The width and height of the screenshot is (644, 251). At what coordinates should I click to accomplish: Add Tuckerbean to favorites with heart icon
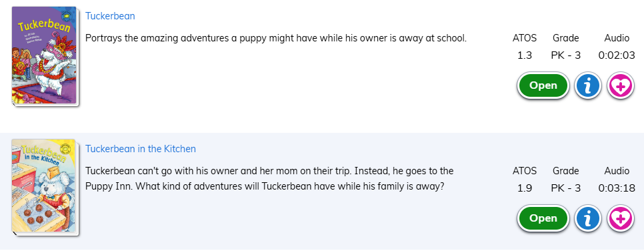621,85
